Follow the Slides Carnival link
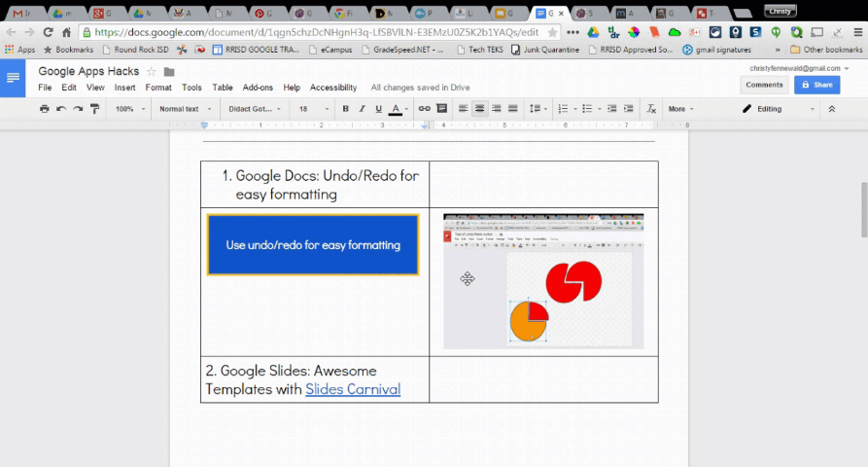868x467 pixels. (353, 389)
